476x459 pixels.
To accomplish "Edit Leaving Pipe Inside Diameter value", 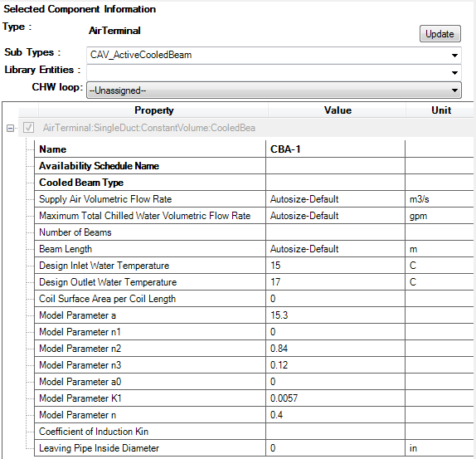I will (335, 448).
